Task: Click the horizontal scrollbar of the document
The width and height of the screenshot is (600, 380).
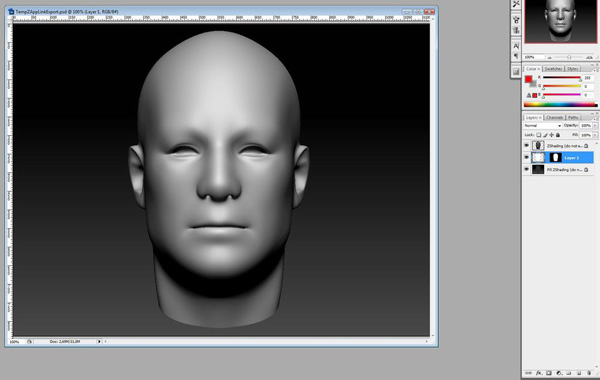Action: point(266,341)
